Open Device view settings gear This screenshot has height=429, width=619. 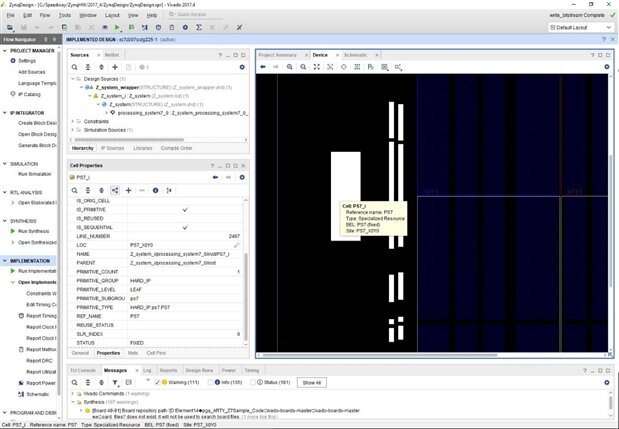click(607, 67)
